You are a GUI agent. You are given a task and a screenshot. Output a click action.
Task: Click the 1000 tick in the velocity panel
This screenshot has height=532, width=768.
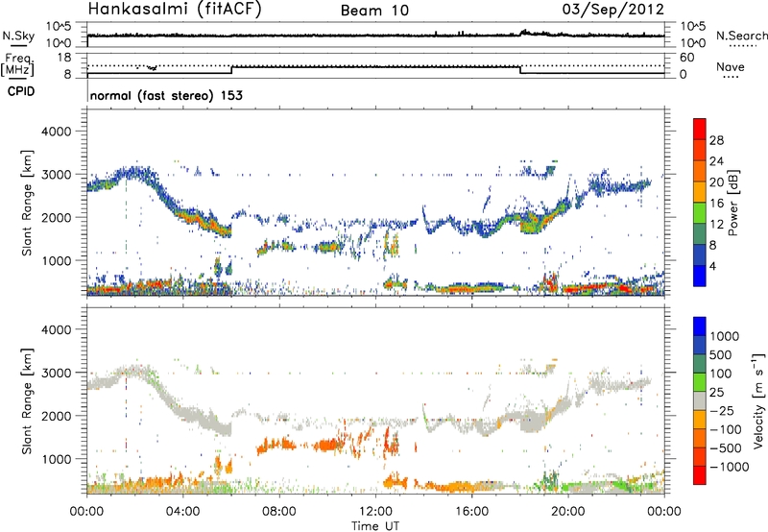click(x=56, y=459)
